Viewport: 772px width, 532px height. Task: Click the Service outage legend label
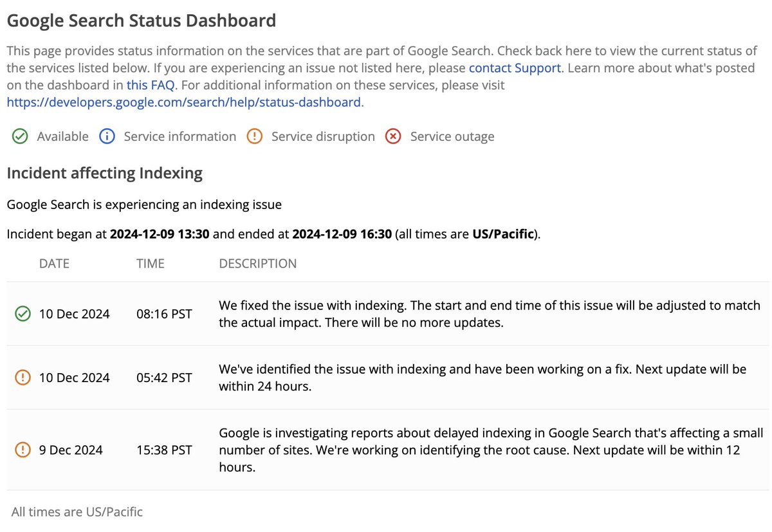pyautogui.click(x=452, y=136)
